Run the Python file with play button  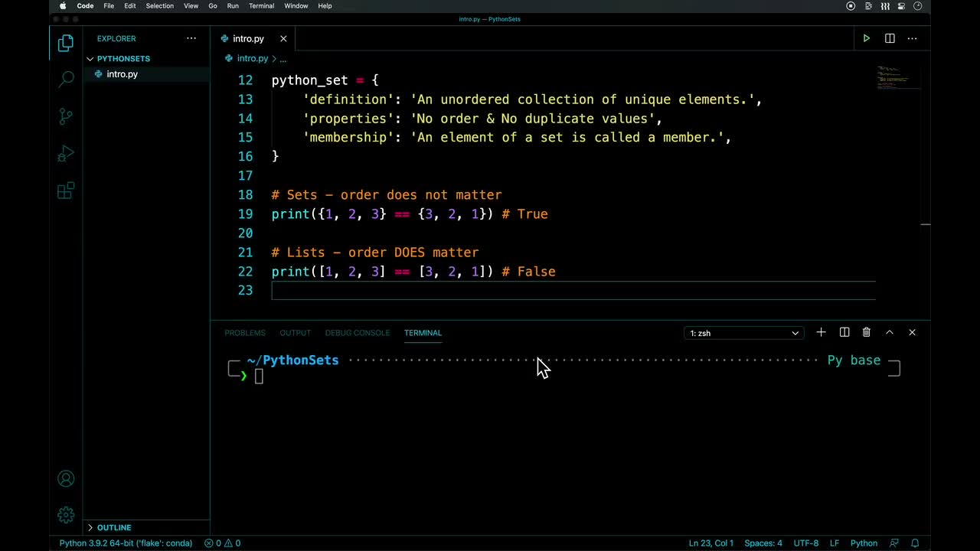(x=866, y=38)
